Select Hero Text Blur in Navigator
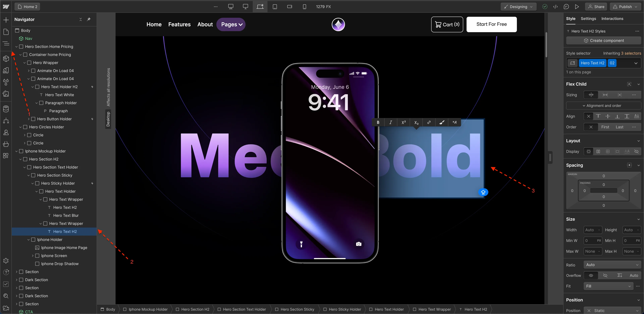 point(66,215)
